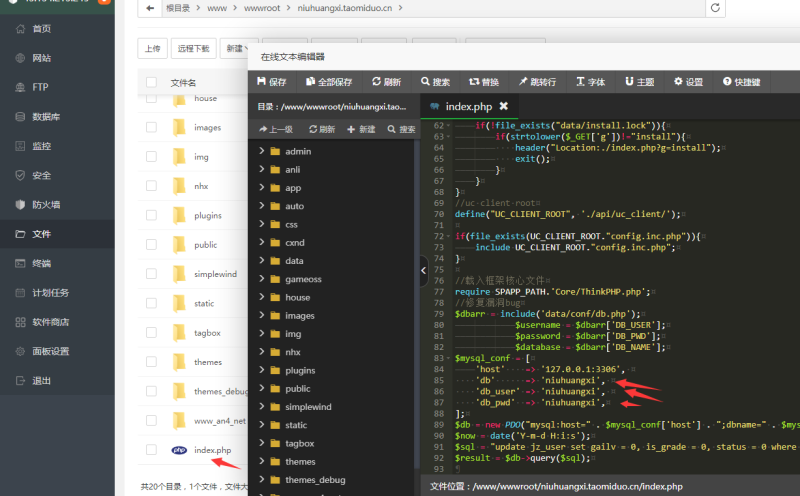Fold the code block at line 72
This screenshot has width=800, height=496.
pos(448,236)
